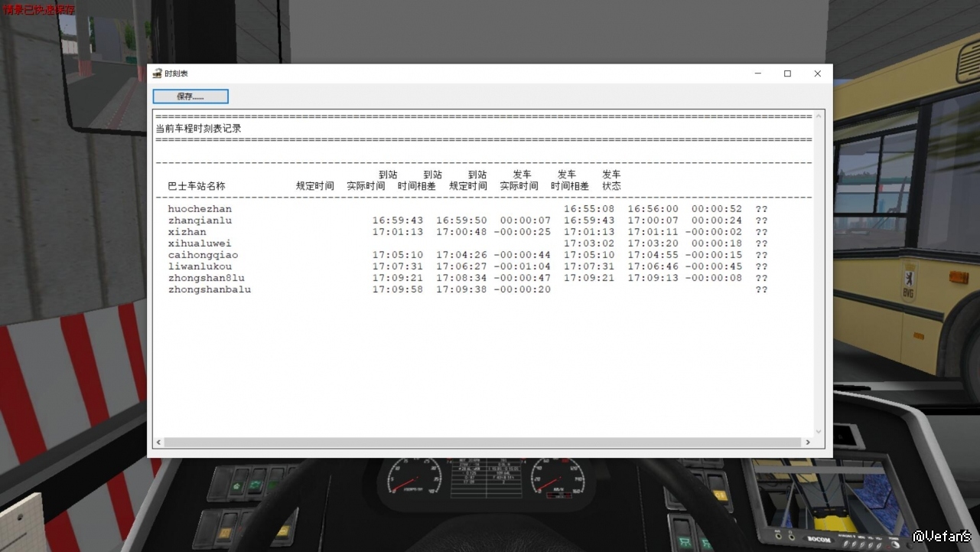Click the actual arrival time 17:04:26
Viewport: 980px width, 552px height.
[461, 255]
